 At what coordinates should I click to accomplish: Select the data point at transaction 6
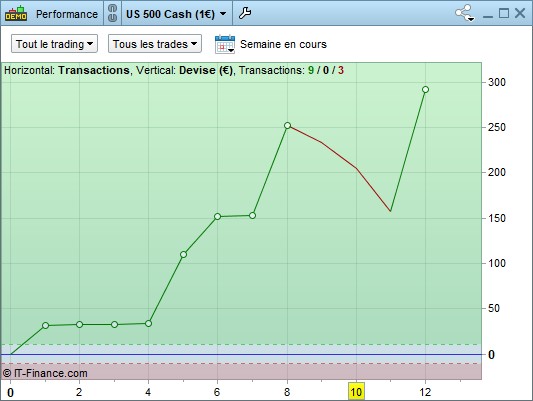(x=218, y=216)
